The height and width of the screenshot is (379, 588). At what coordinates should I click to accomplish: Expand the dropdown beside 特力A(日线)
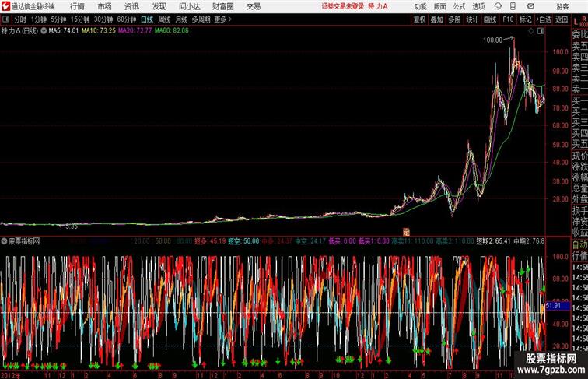[44, 31]
